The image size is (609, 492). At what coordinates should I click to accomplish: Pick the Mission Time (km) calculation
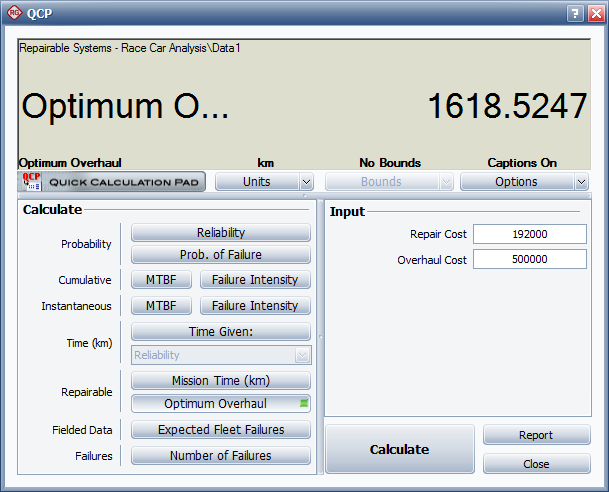click(x=221, y=380)
